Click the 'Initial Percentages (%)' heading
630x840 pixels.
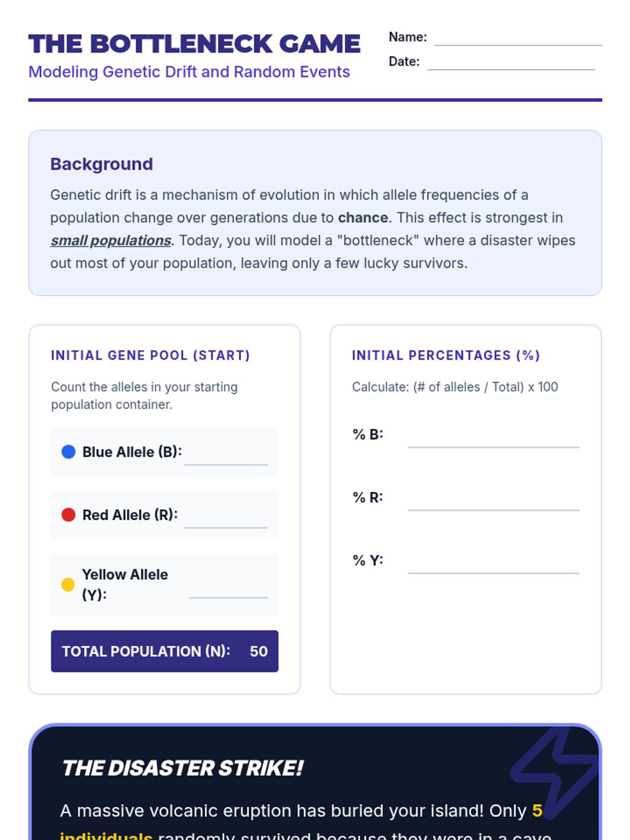click(x=446, y=355)
